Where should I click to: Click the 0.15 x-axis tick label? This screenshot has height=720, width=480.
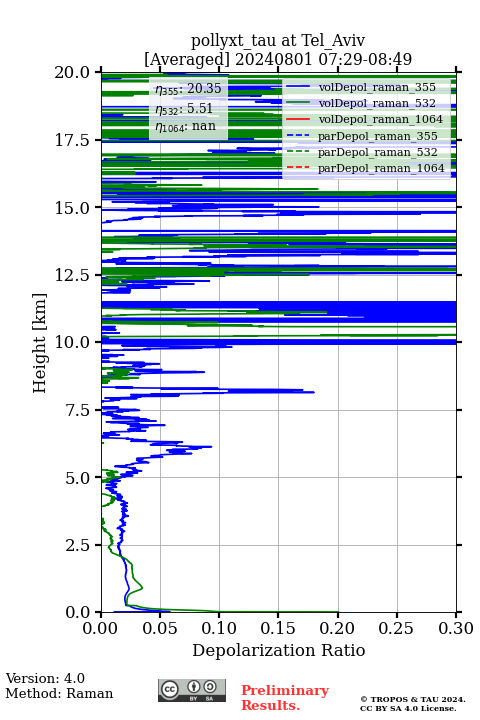278,628
